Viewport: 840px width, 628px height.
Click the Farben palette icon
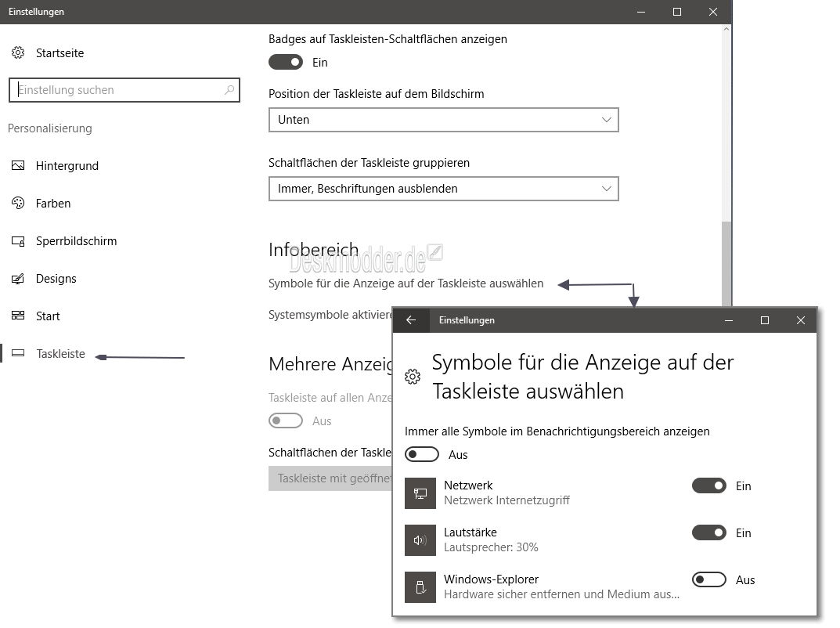coord(18,204)
